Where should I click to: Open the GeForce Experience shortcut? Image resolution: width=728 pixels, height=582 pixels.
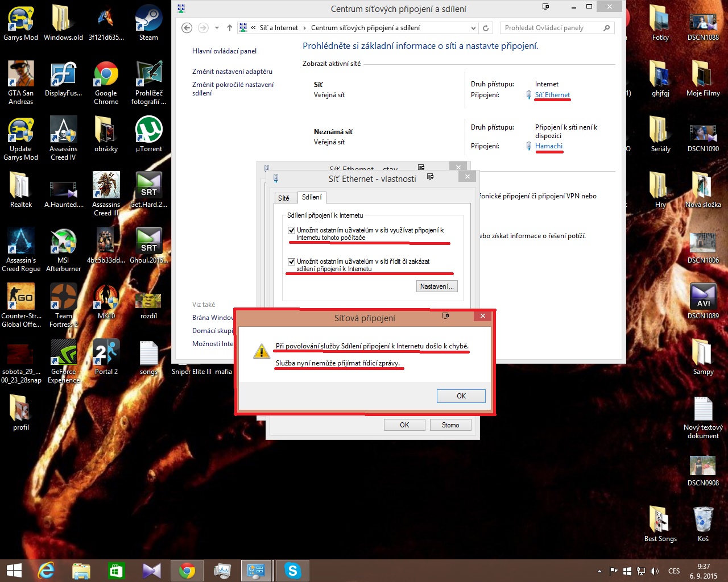63,361
